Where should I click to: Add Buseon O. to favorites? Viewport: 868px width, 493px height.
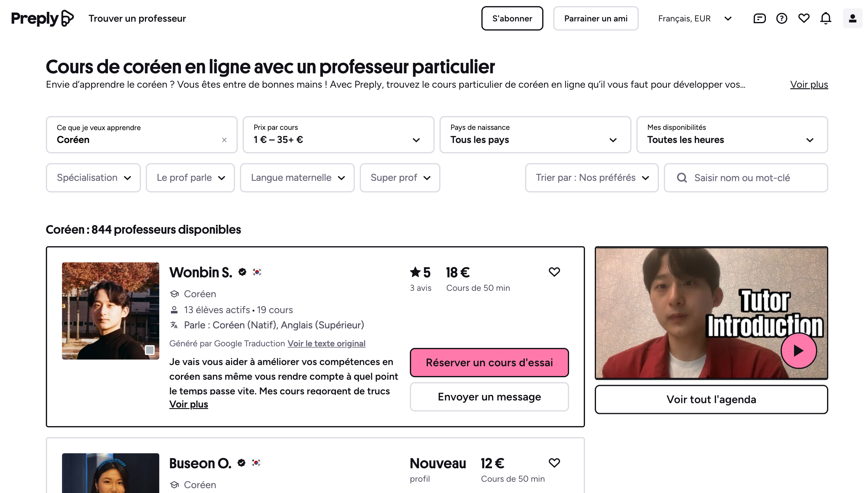coord(554,463)
